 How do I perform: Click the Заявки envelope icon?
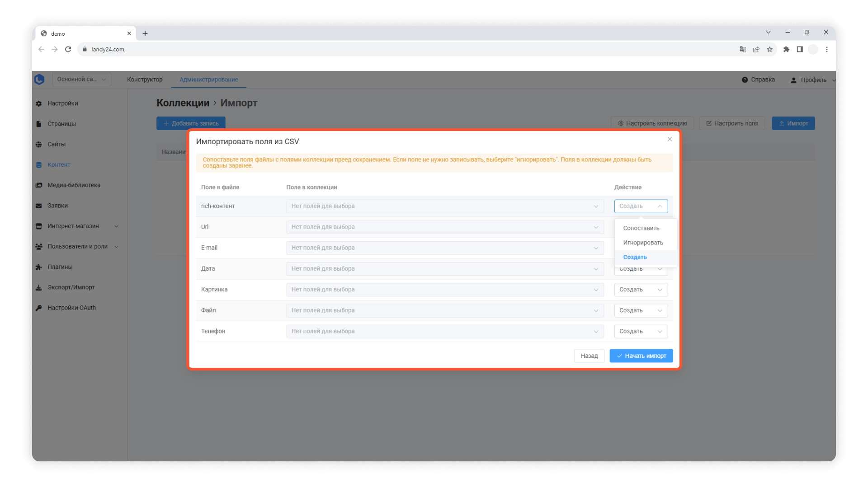tap(39, 206)
